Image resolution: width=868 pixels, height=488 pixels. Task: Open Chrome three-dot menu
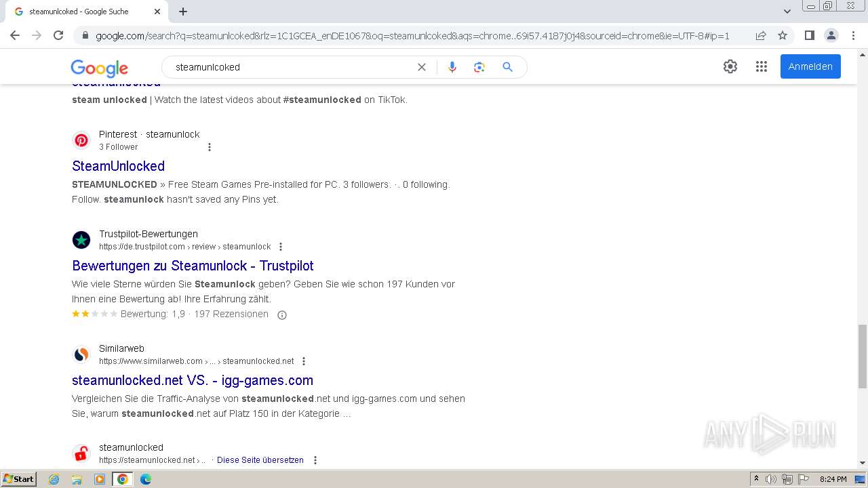pyautogui.click(x=853, y=35)
